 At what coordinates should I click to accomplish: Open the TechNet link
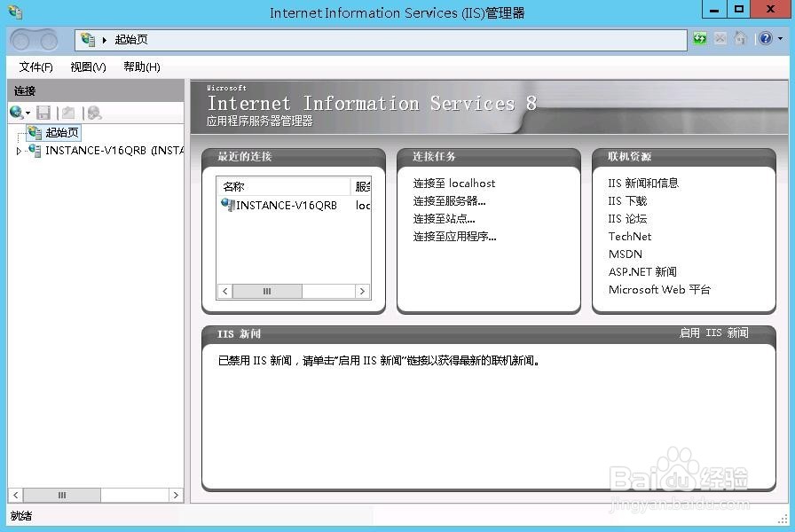pyautogui.click(x=630, y=237)
